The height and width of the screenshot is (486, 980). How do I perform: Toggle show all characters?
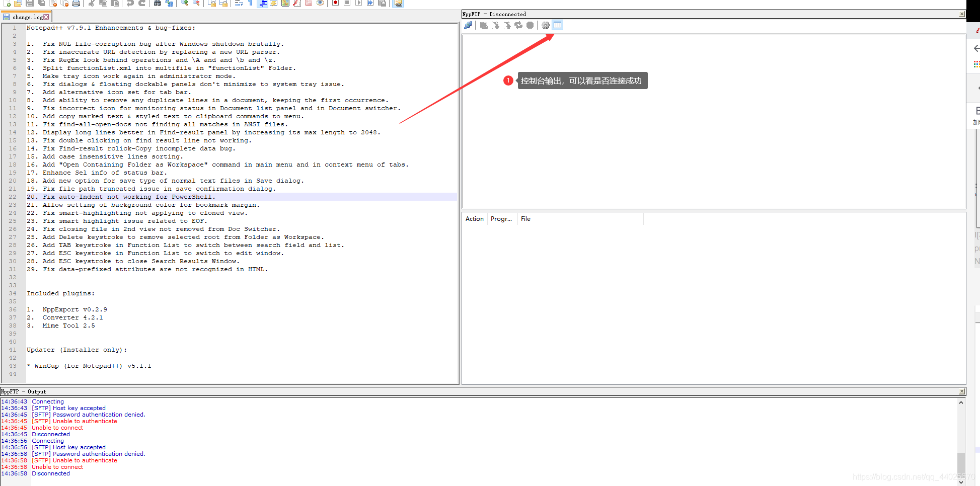(251, 3)
